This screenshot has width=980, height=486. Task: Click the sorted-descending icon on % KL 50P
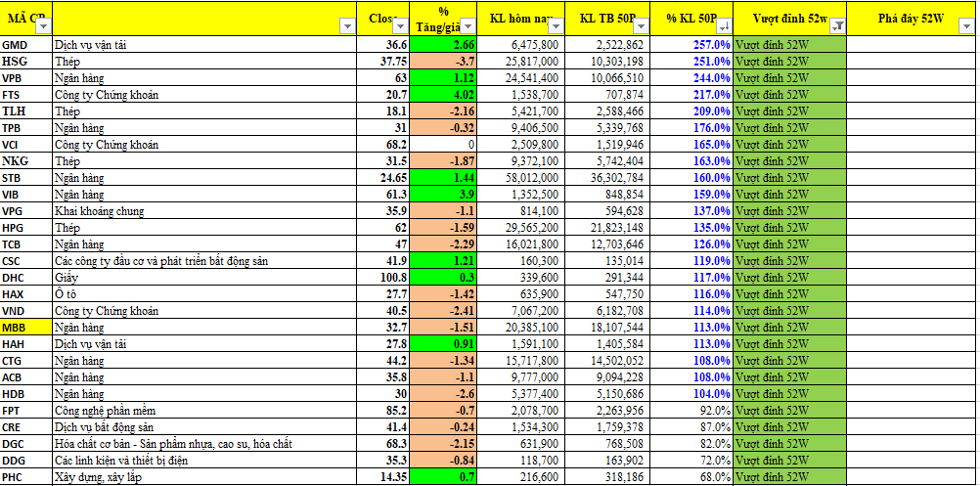pyautogui.click(x=723, y=28)
